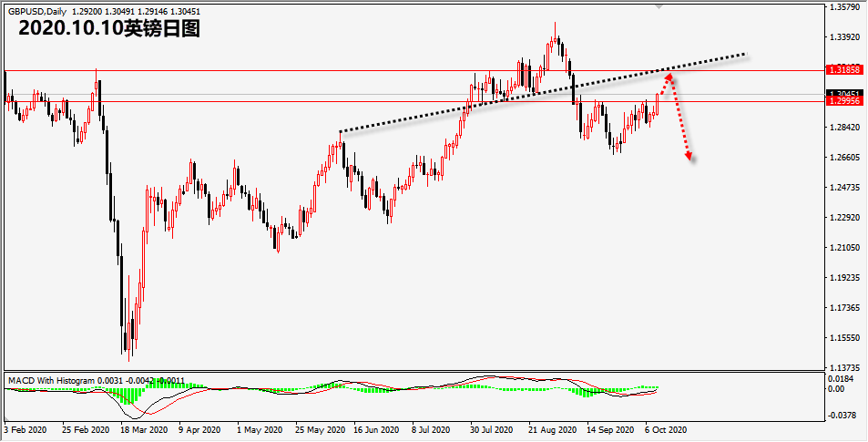This screenshot has height=442, width=868.
Task: Click the red 1.29956 price label
Action: click(x=844, y=101)
